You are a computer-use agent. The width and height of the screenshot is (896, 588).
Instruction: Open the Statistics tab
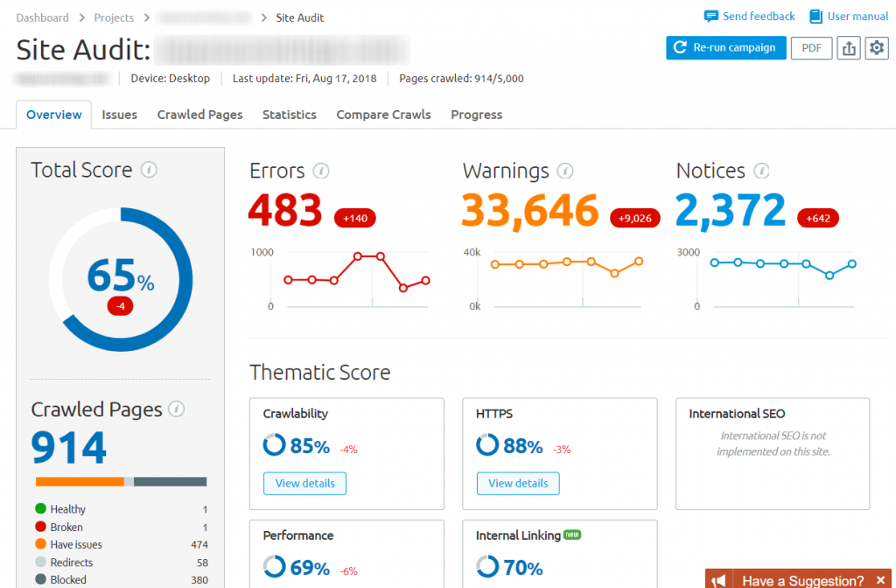289,114
